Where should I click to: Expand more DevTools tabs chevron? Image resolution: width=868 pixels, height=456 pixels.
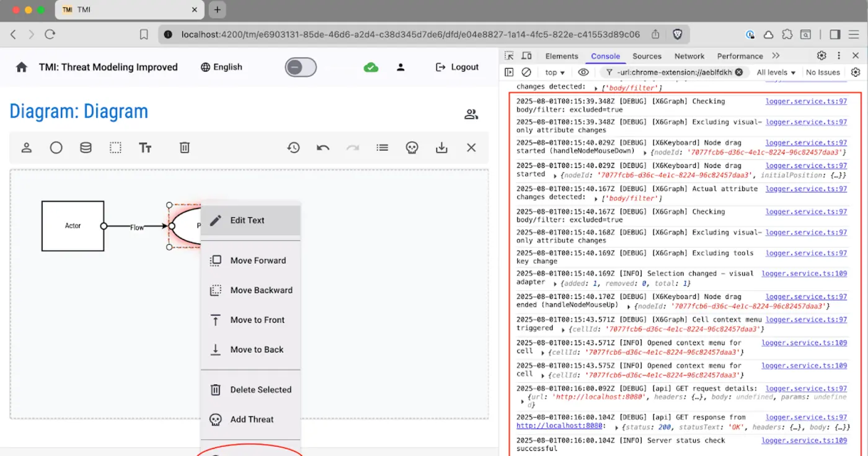point(776,56)
